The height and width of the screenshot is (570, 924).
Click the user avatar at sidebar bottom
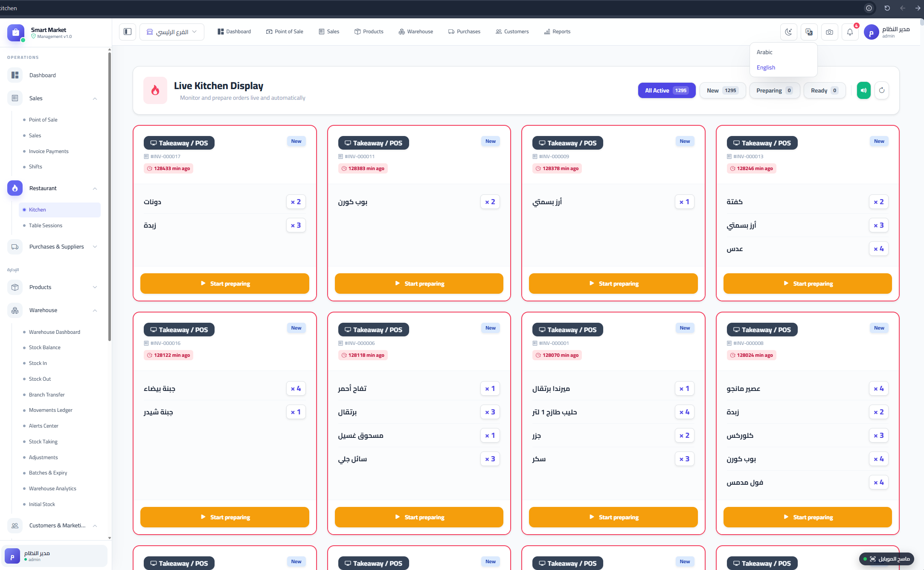pos(12,556)
